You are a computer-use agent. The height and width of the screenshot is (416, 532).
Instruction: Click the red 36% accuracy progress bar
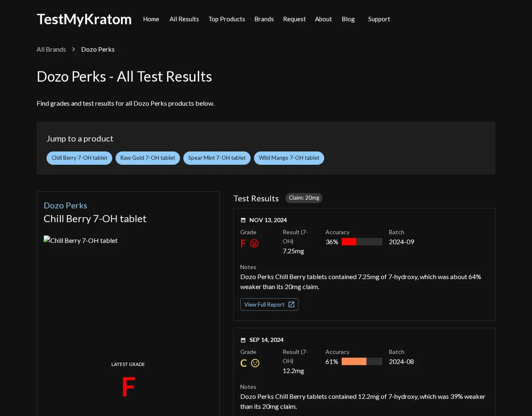tap(362, 242)
